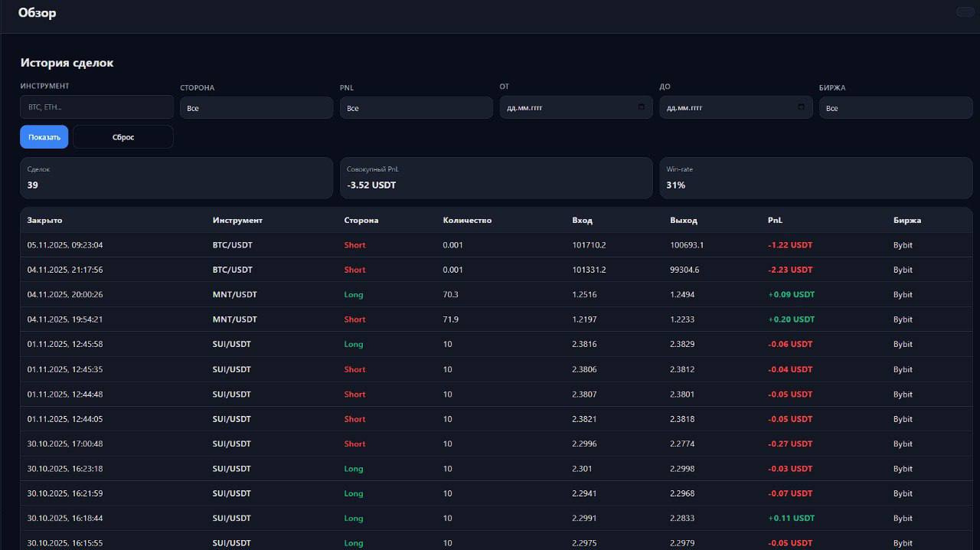
Task: Toggle the switch in the top-right corner
Action: 964,11
